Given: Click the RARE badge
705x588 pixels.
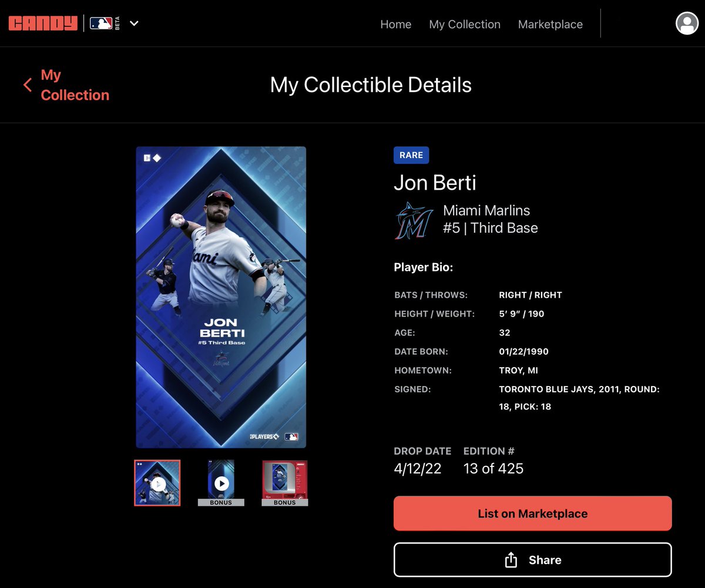Looking at the screenshot, I should point(411,155).
